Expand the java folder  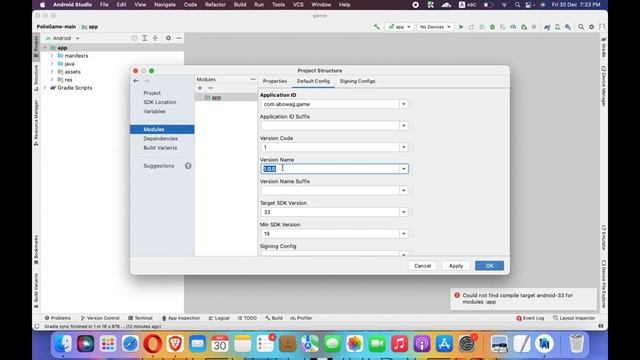point(52,64)
